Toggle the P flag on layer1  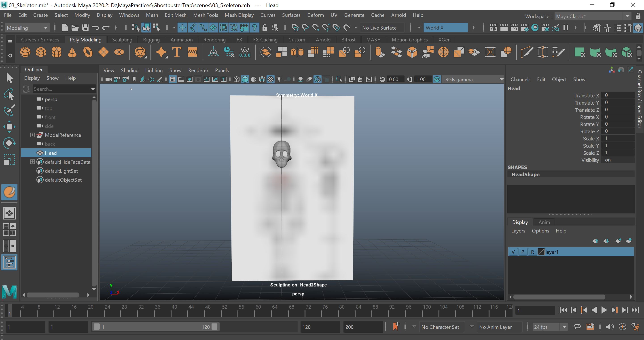[523, 252]
